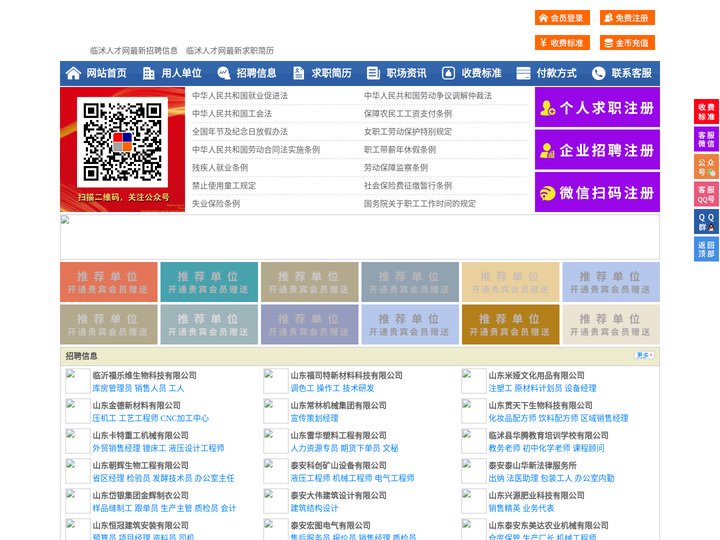
Task: Click the home icon beside 网站首页
Action: coord(73,73)
